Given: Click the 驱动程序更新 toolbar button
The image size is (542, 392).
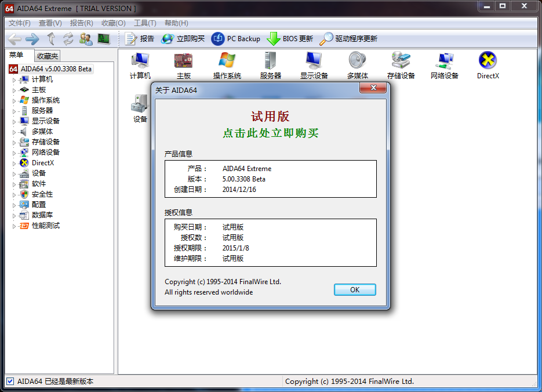Looking at the screenshot, I should [348, 39].
